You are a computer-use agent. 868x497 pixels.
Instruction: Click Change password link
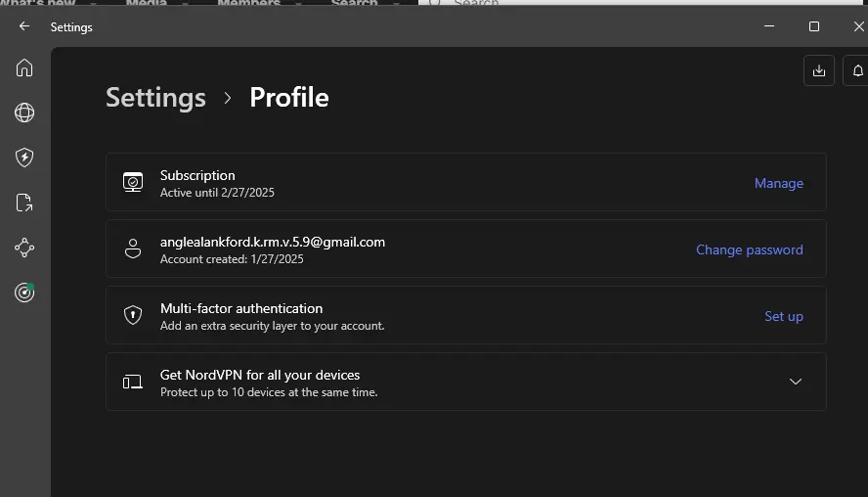click(x=749, y=249)
